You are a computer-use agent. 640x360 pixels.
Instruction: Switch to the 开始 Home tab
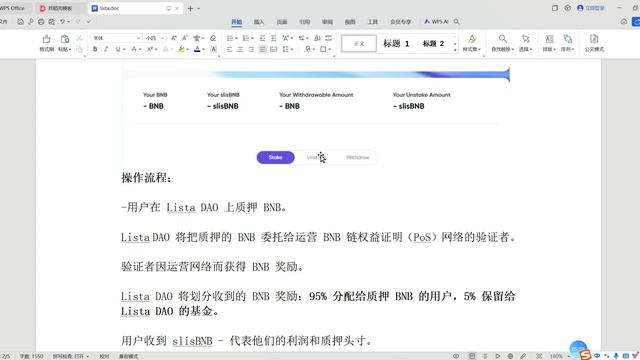click(x=237, y=22)
